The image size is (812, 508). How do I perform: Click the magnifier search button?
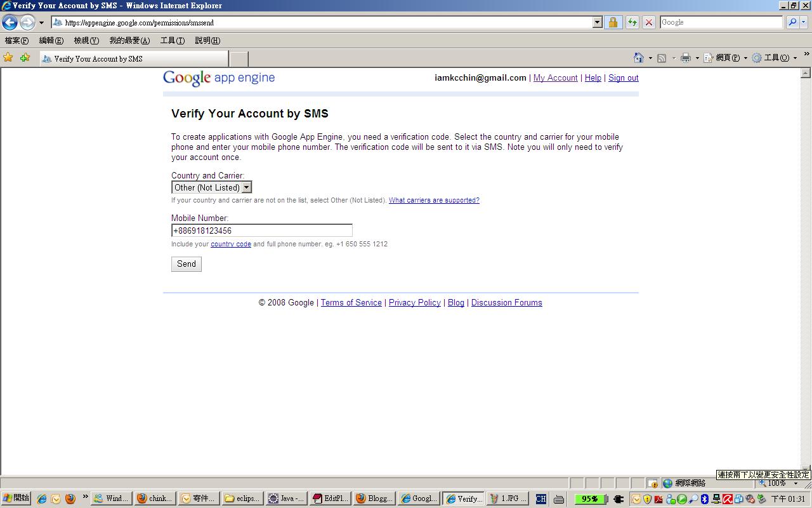point(792,22)
